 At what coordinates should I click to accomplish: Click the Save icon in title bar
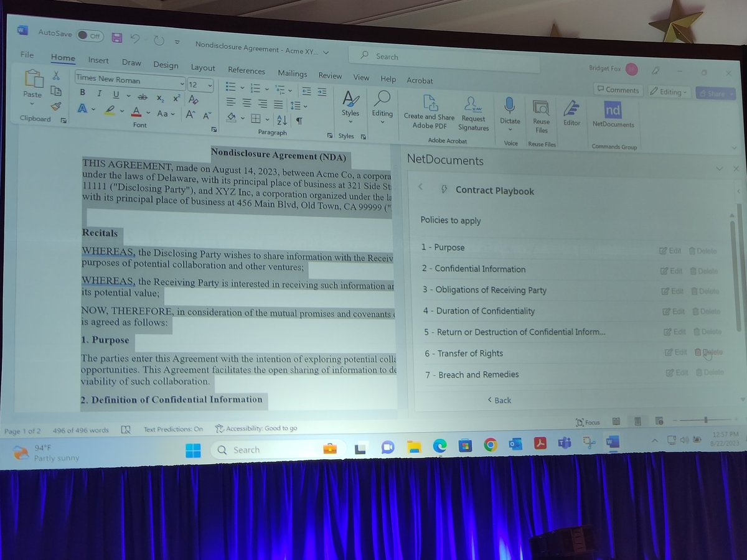(116, 37)
